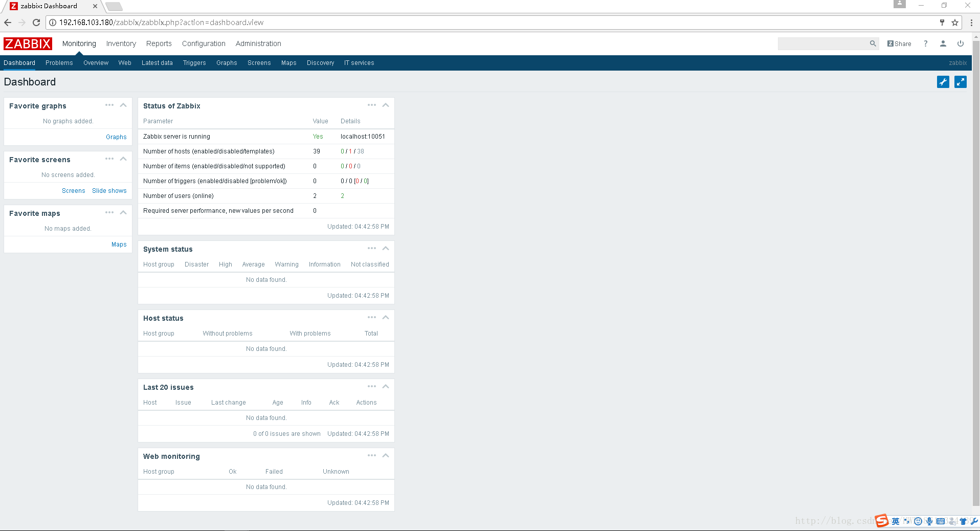Toggle fullscreen dashboard mode icon

click(961, 82)
